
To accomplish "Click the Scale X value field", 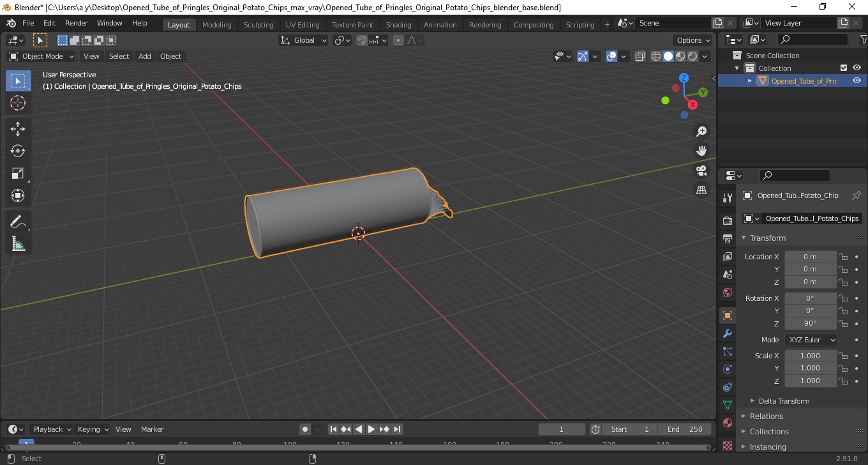I will (811, 356).
